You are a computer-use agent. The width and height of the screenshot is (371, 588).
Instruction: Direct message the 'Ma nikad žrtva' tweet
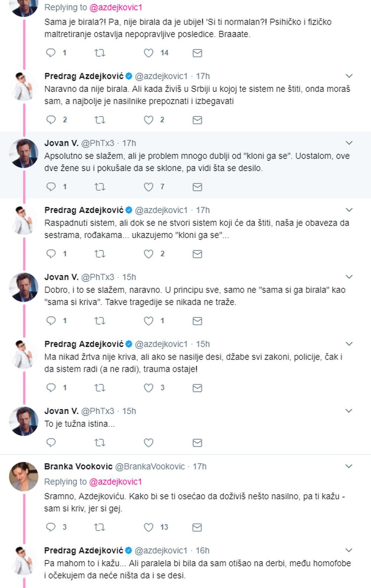point(197,388)
